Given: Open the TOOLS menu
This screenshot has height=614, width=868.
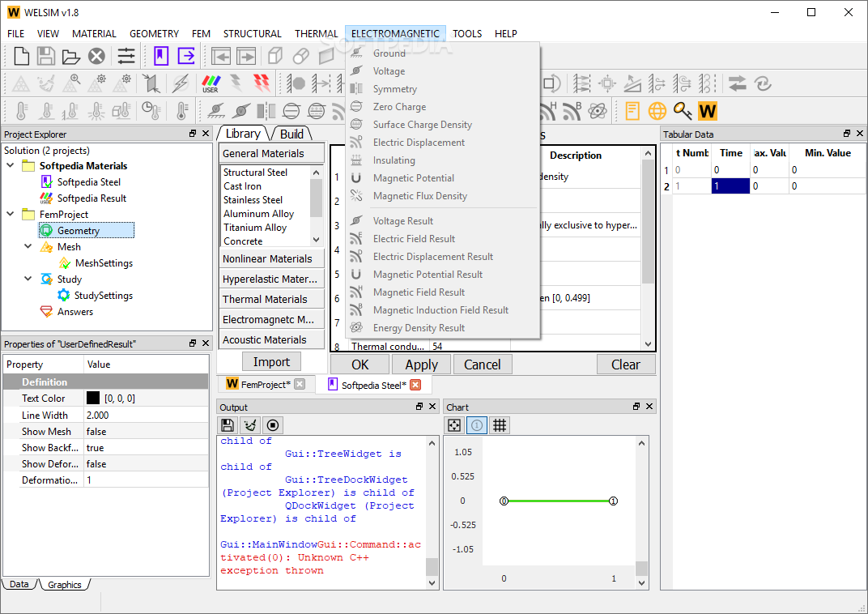Looking at the screenshot, I should 467,34.
